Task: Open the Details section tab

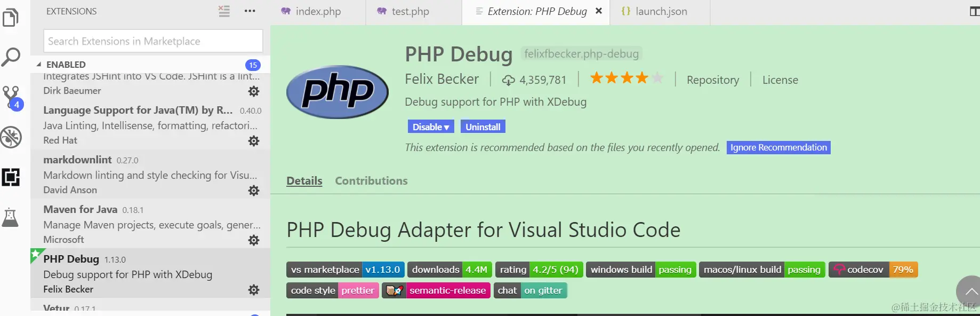Action: [304, 181]
